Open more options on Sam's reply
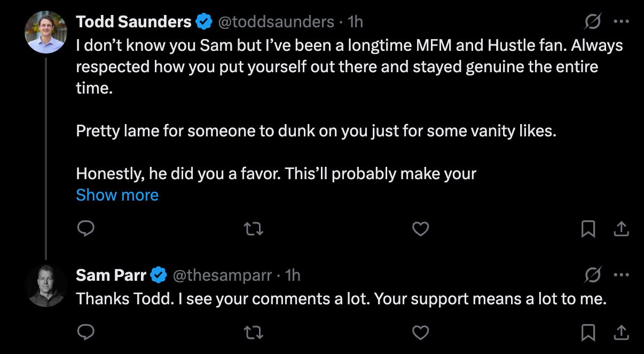Image resolution: width=644 pixels, height=354 pixels. pyautogui.click(x=622, y=275)
